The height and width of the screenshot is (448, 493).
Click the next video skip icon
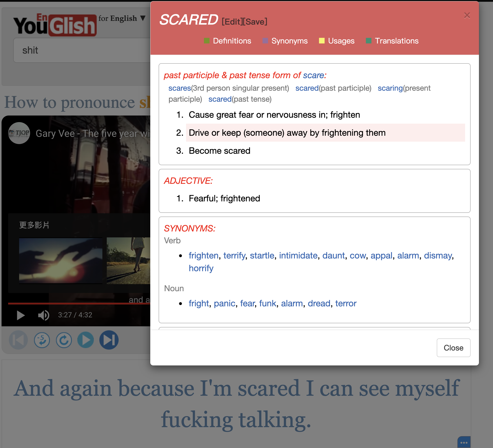(109, 340)
